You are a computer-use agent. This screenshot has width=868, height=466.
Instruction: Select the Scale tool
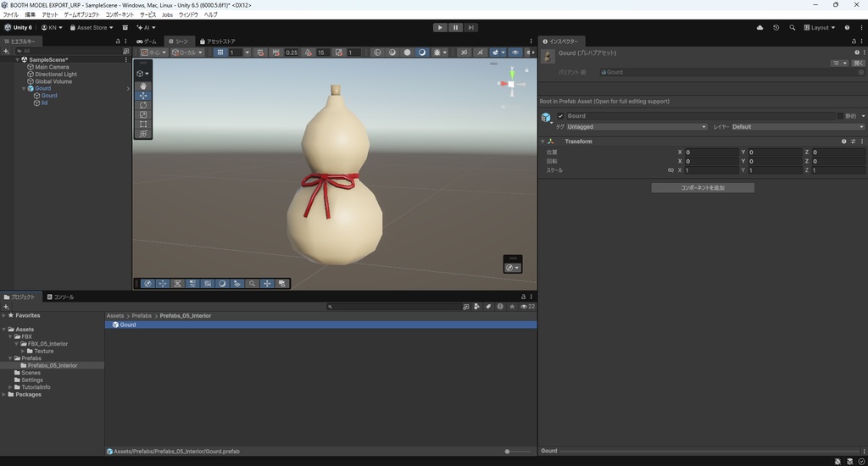point(142,114)
